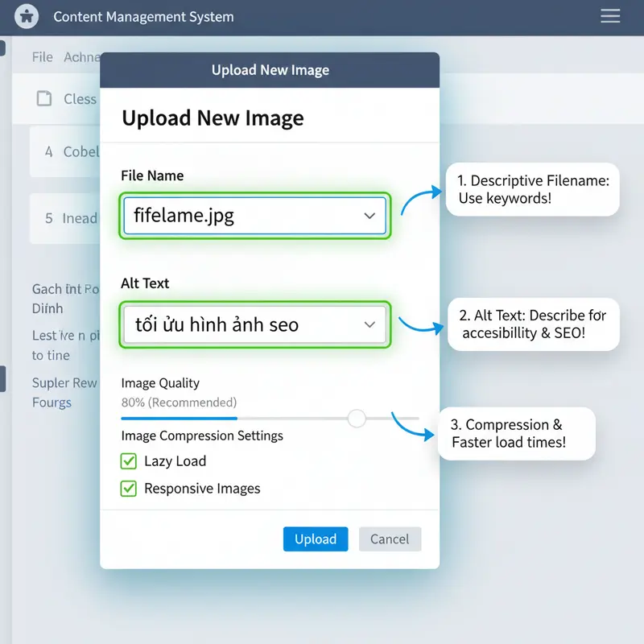This screenshot has height=644, width=644.
Task: Click the document icon beside Class
Action: pyautogui.click(x=44, y=99)
